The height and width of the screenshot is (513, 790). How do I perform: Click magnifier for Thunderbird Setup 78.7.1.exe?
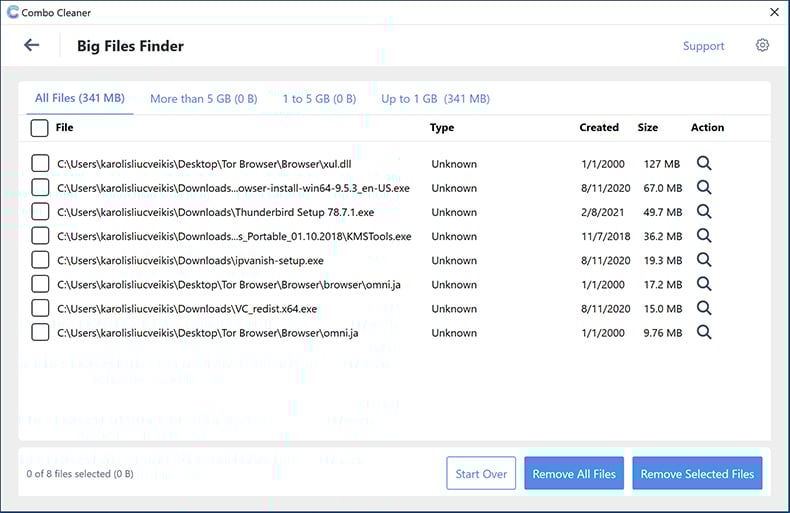(704, 212)
